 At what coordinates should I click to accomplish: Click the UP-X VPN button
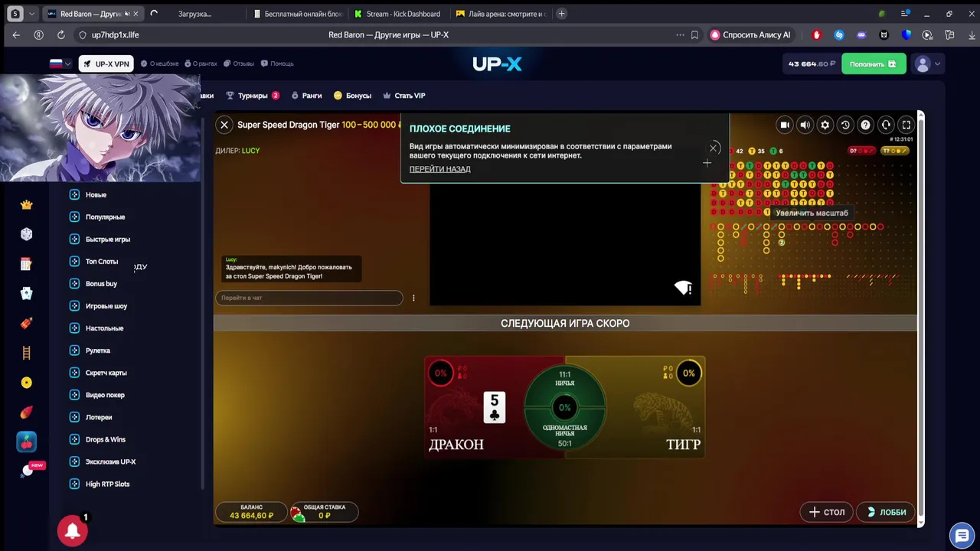106,64
